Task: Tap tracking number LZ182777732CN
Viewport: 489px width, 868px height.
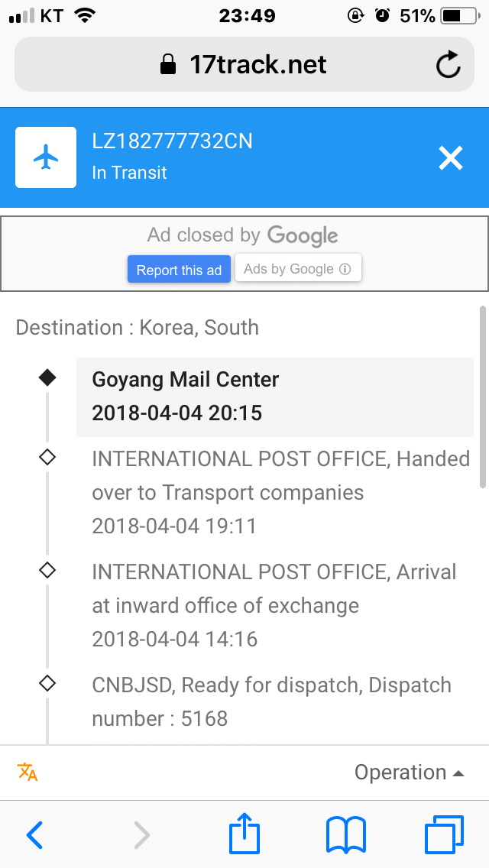Action: click(172, 141)
